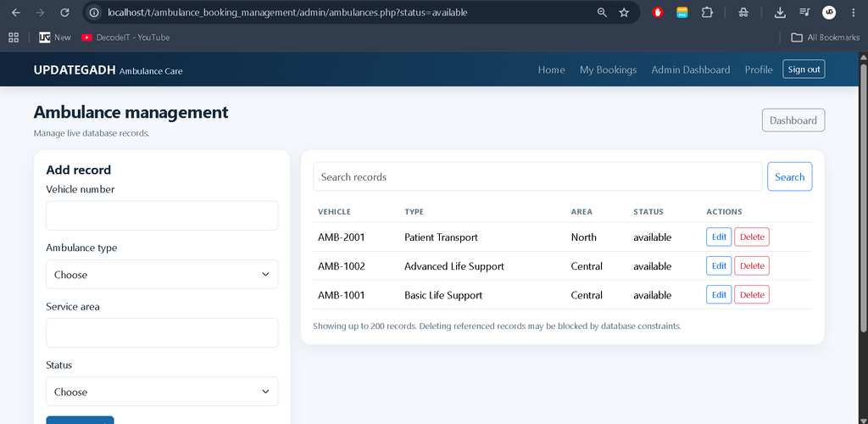
Task: Focus the Search records field
Action: click(x=537, y=176)
